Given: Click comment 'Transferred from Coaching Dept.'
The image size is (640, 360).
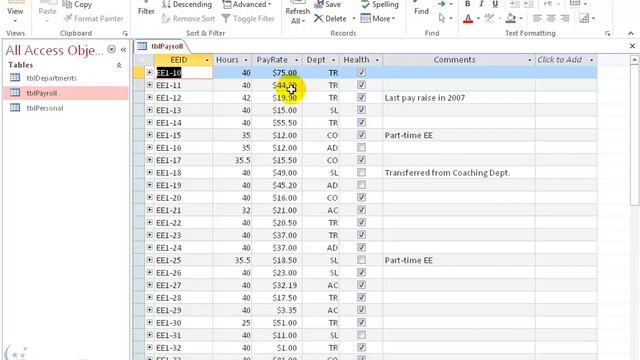Looking at the screenshot, I should coord(447,173).
